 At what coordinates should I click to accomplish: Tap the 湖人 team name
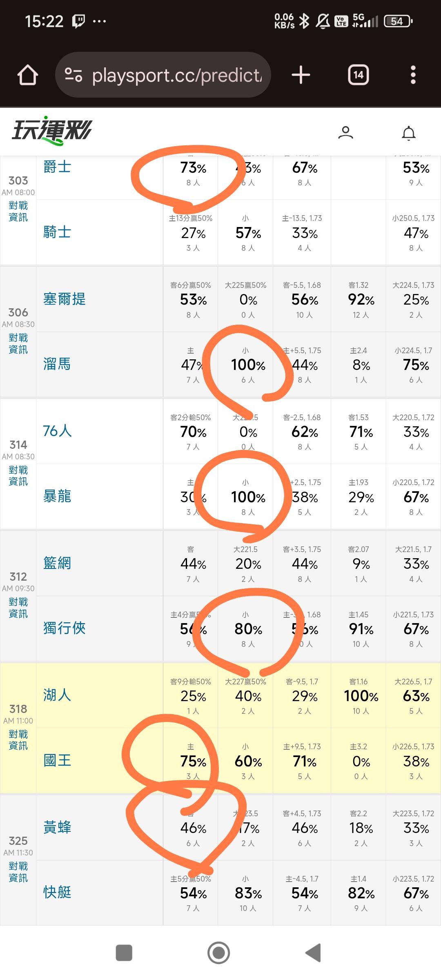pyautogui.click(x=57, y=695)
